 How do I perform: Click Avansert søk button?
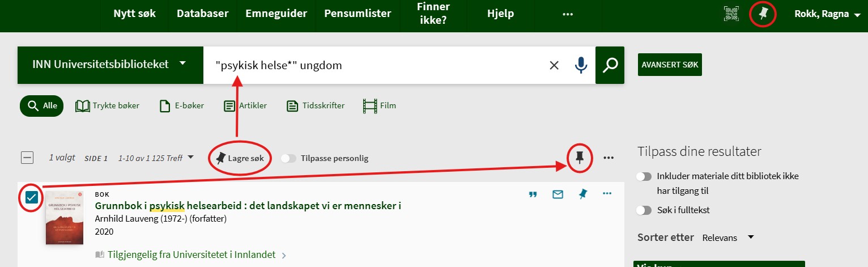click(x=670, y=65)
